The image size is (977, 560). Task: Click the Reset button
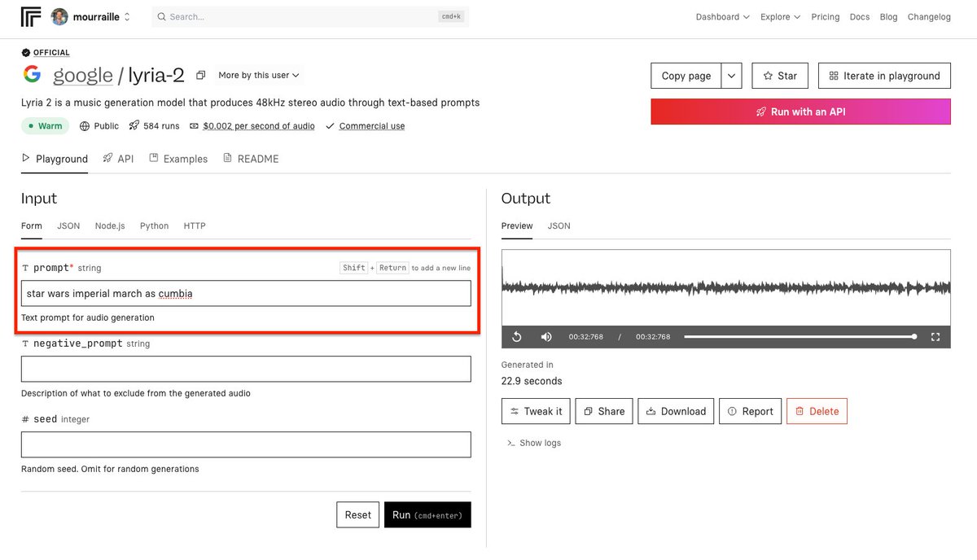click(x=357, y=514)
